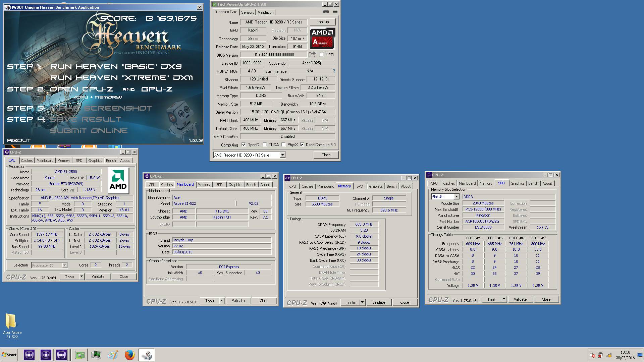Launch Firefox from the taskbar

[x=129, y=355]
